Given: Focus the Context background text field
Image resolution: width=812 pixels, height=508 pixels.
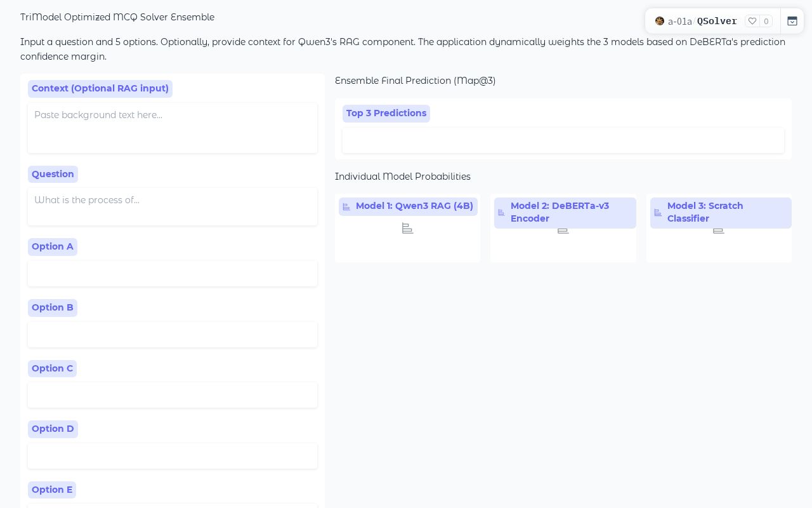Looking at the screenshot, I should (173, 128).
